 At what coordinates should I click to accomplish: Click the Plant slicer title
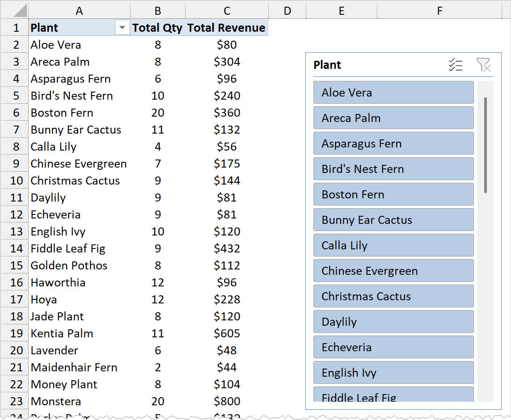pyautogui.click(x=327, y=65)
